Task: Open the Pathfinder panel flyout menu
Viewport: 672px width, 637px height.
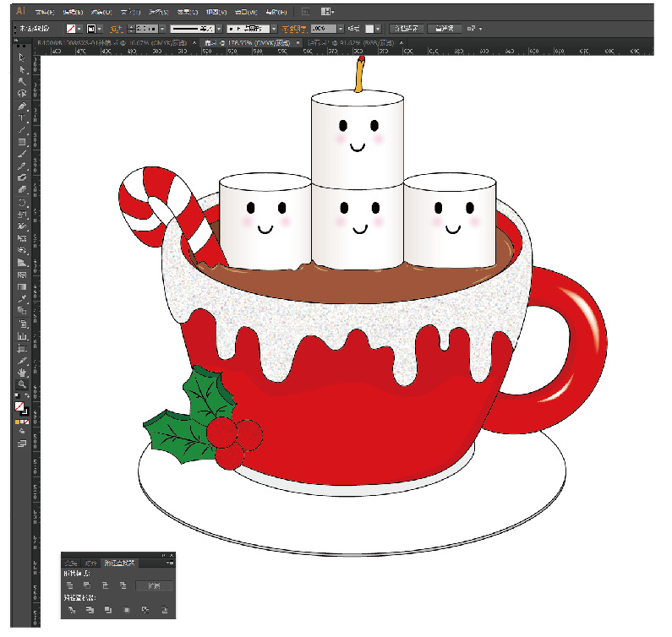Action: [171, 562]
